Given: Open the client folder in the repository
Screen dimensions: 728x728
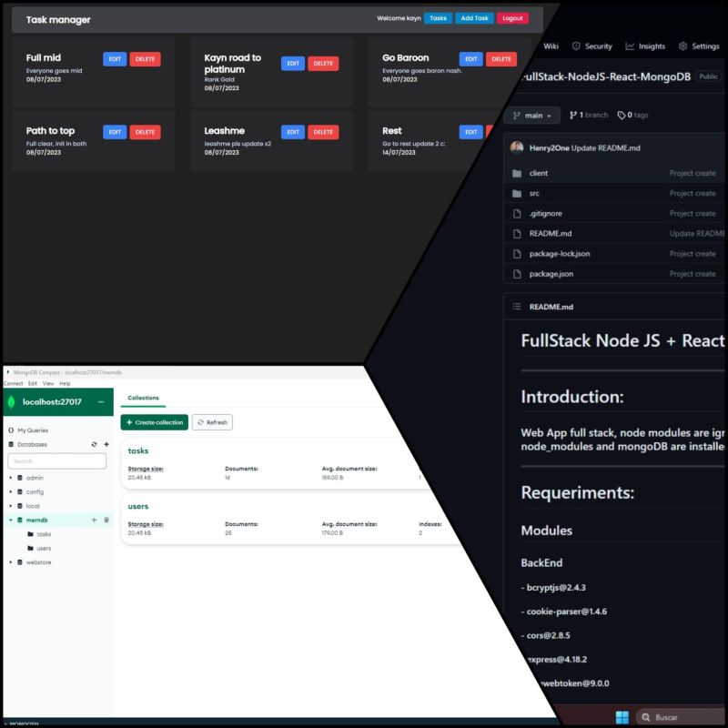Looking at the screenshot, I should pos(539,173).
